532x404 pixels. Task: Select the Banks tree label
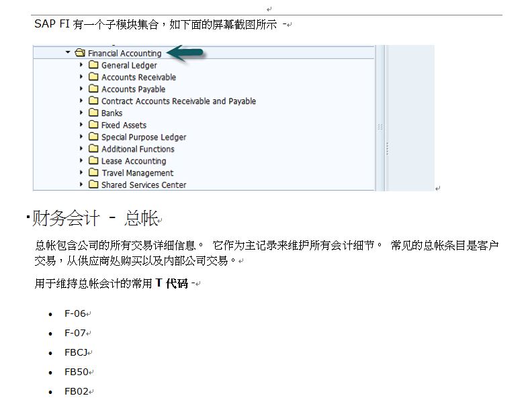(112, 113)
